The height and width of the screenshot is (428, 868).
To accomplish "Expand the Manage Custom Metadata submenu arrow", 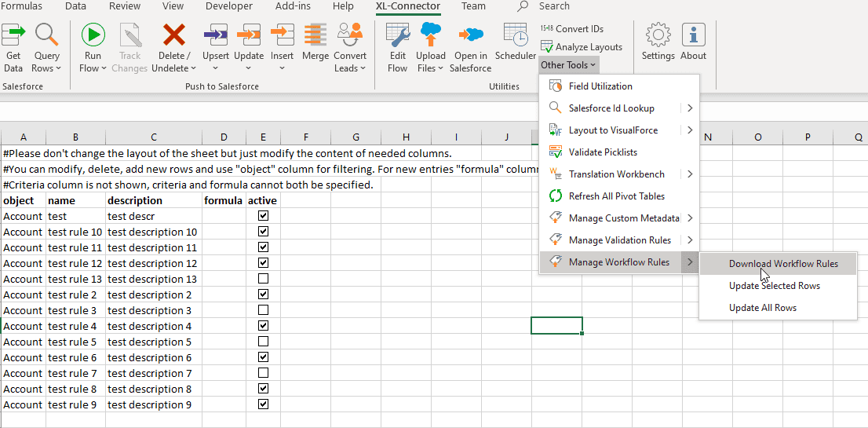I will click(x=690, y=218).
